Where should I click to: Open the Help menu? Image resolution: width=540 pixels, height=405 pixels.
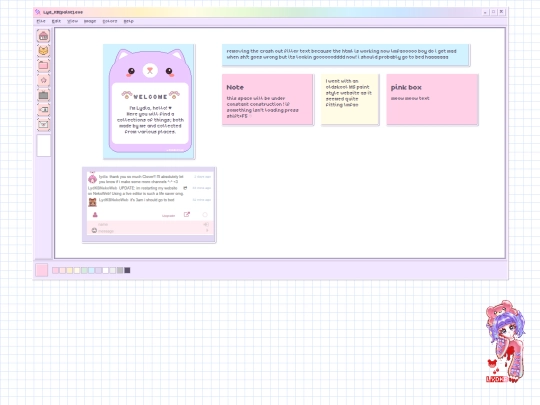[x=128, y=21]
